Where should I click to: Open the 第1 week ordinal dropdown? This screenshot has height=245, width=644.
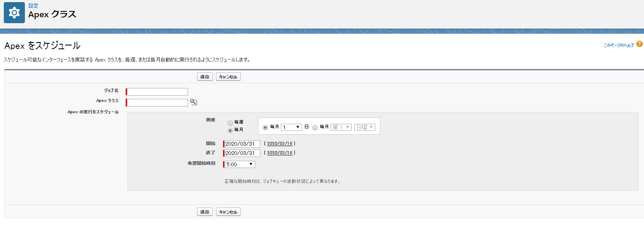(341, 127)
